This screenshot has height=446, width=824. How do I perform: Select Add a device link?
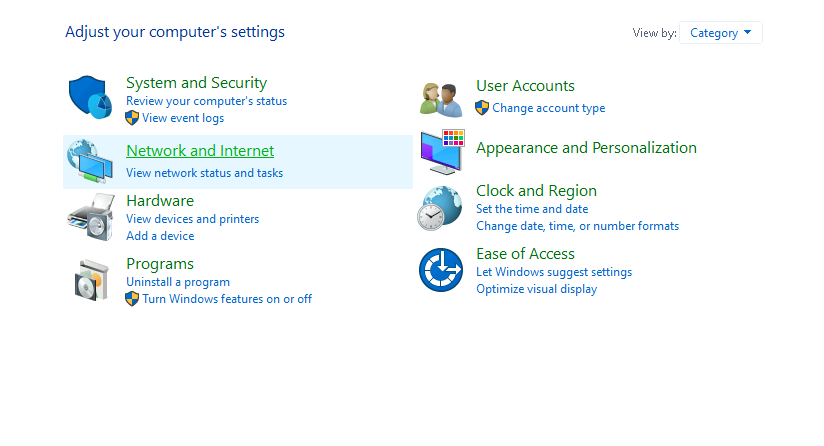tap(160, 236)
